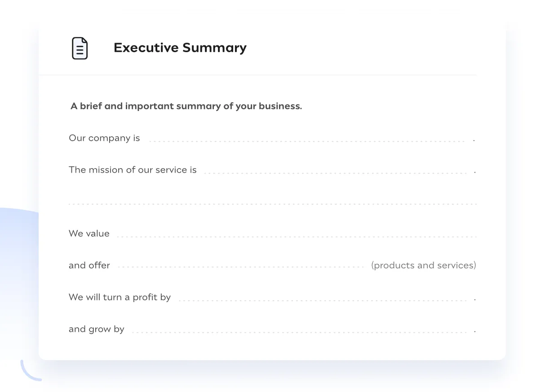Viewport: 545px width, 392px height.
Task: Click "The mission of our service is" label
Action: pos(133,170)
